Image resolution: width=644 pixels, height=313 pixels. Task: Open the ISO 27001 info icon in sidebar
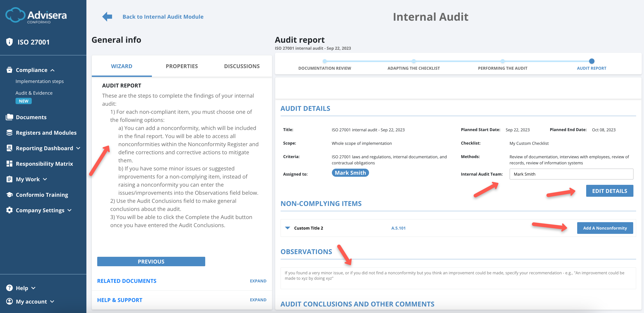pyautogui.click(x=9, y=42)
